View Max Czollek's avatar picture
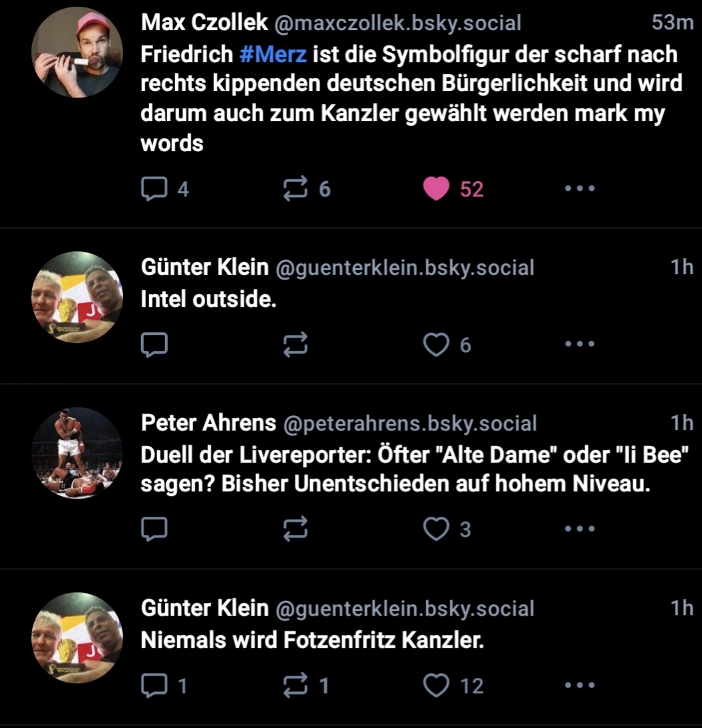Image resolution: width=702 pixels, height=728 pixels. click(77, 53)
